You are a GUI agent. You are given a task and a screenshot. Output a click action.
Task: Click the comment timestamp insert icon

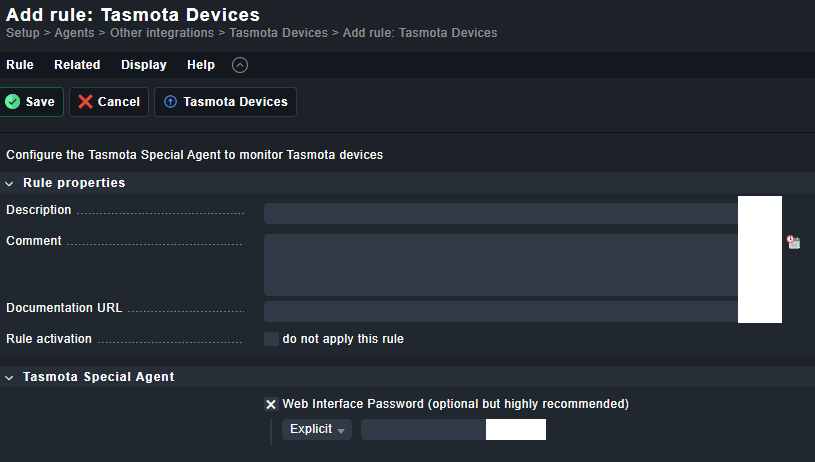pyautogui.click(x=793, y=242)
